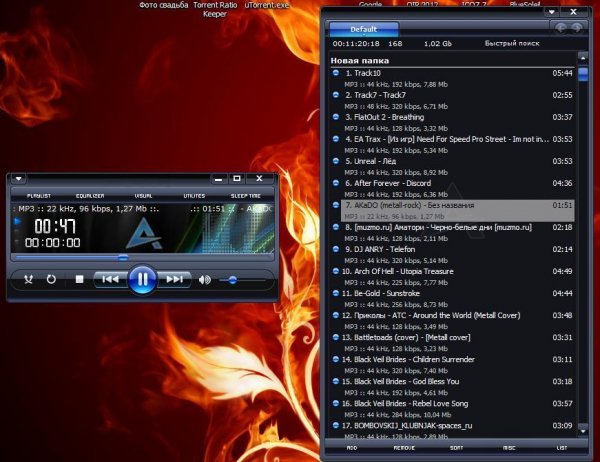Viewport: 600px width, 462px height.
Task: Open the ADD menu in the playlist footer
Action: [352, 448]
